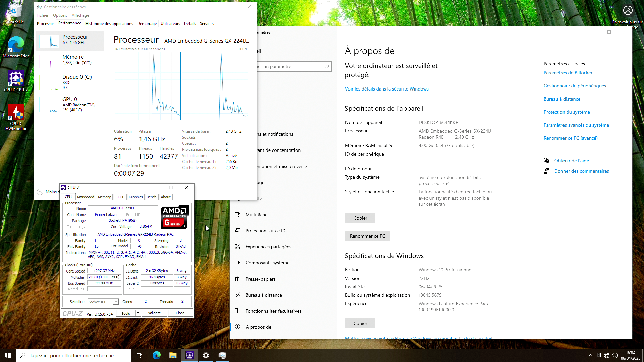644x362 pixels.
Task: Open Presse-papiers settings
Action: pyautogui.click(x=260, y=279)
